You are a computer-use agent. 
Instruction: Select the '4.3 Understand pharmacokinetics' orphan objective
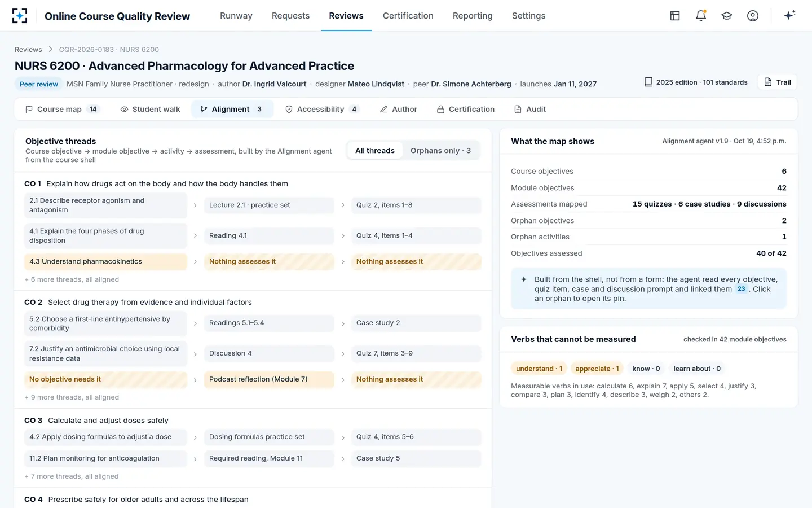(105, 261)
